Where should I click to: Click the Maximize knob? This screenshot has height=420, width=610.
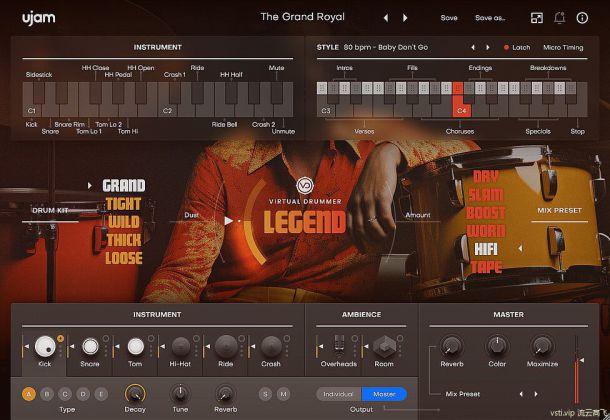542,346
